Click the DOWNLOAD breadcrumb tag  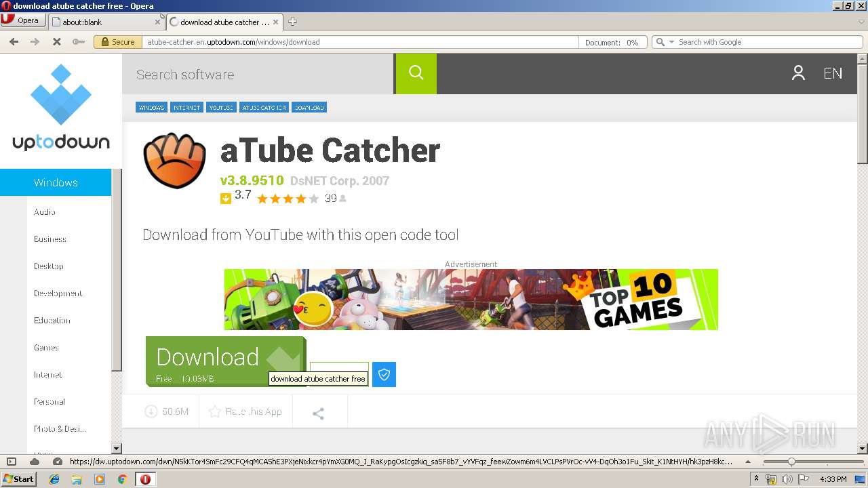pos(309,107)
